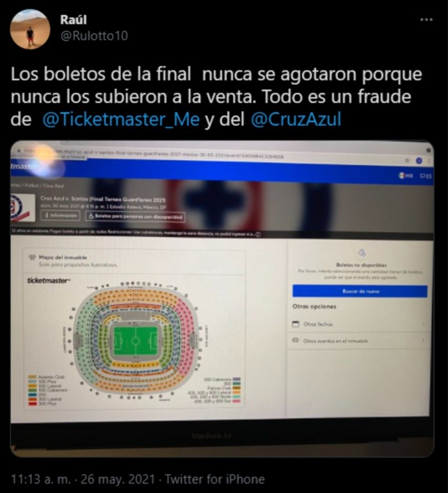The image size is (448, 493).
Task: Open the Twitter for iPhone source link
Action: [x=215, y=479]
